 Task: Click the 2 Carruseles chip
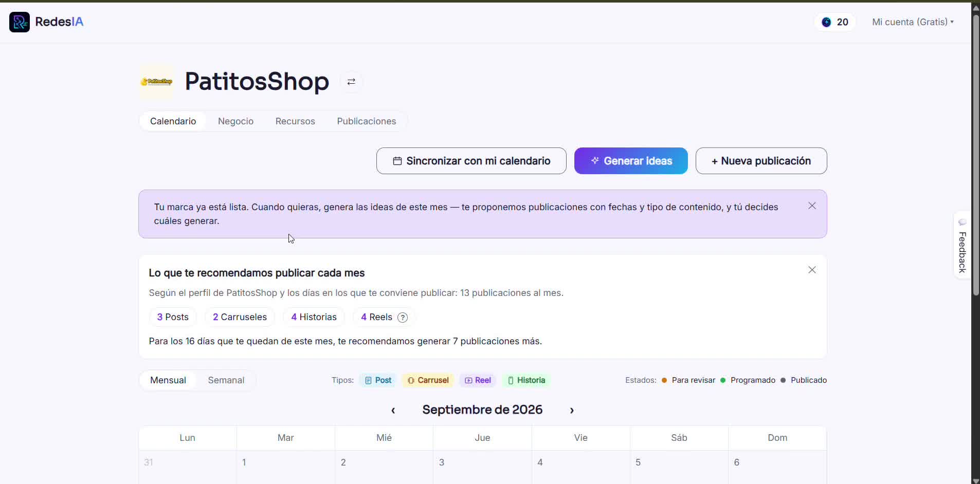240,317
